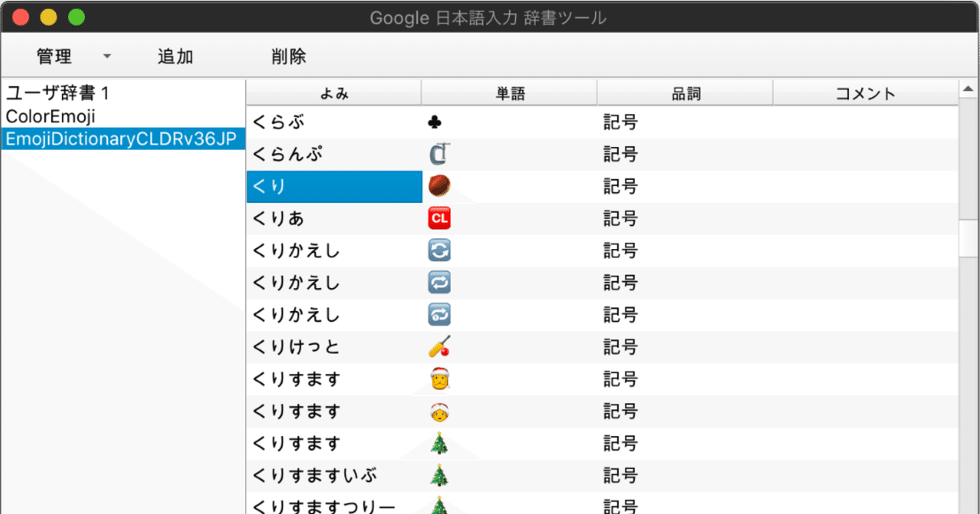
Task: Select the repeat-one emoji for くりかえし
Action: 439,315
